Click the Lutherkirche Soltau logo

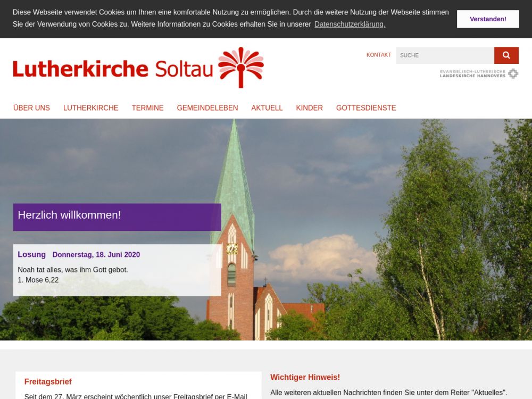[138, 68]
